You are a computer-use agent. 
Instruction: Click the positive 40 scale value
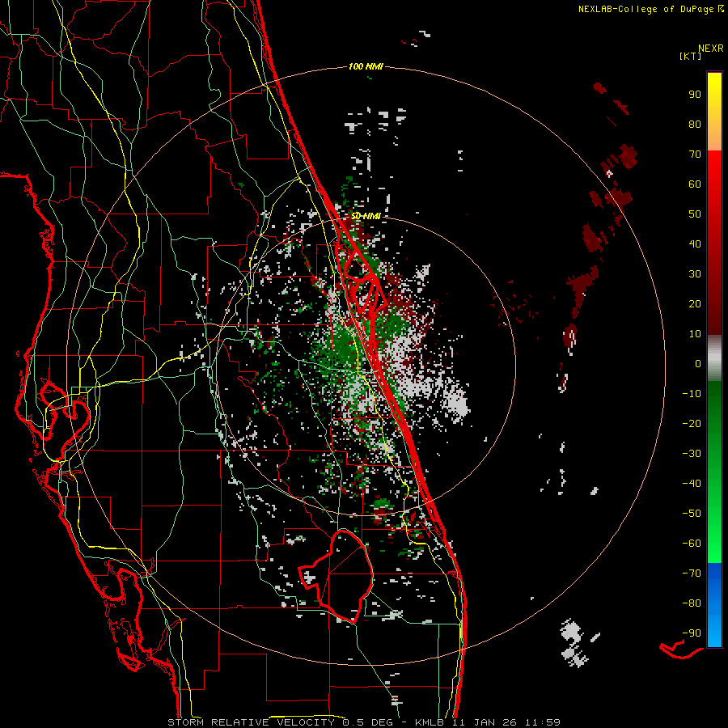click(x=695, y=243)
